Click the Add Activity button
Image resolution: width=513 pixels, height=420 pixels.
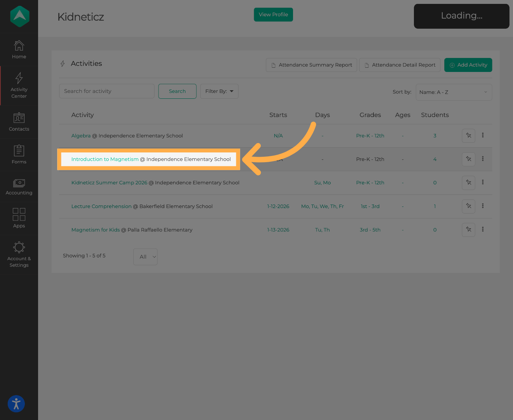tap(468, 65)
